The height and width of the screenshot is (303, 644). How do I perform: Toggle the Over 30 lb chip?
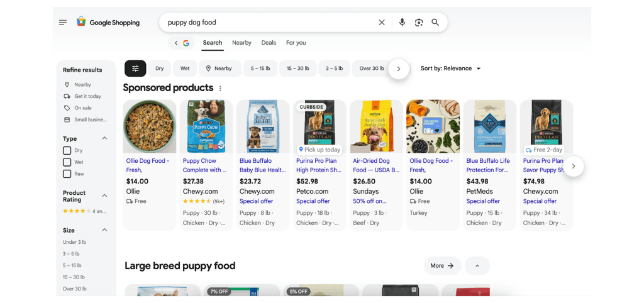coord(371,69)
